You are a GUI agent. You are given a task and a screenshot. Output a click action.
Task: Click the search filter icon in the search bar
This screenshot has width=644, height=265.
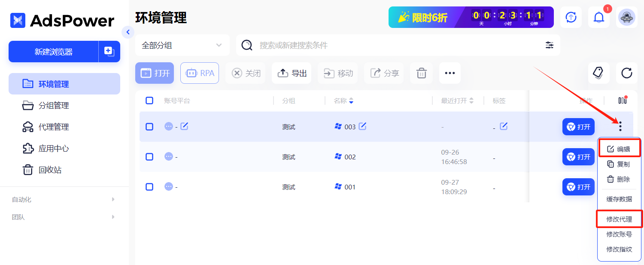[x=550, y=45]
